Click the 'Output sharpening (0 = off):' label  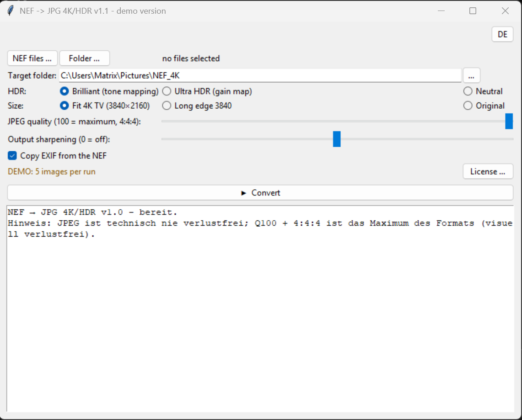pos(59,139)
